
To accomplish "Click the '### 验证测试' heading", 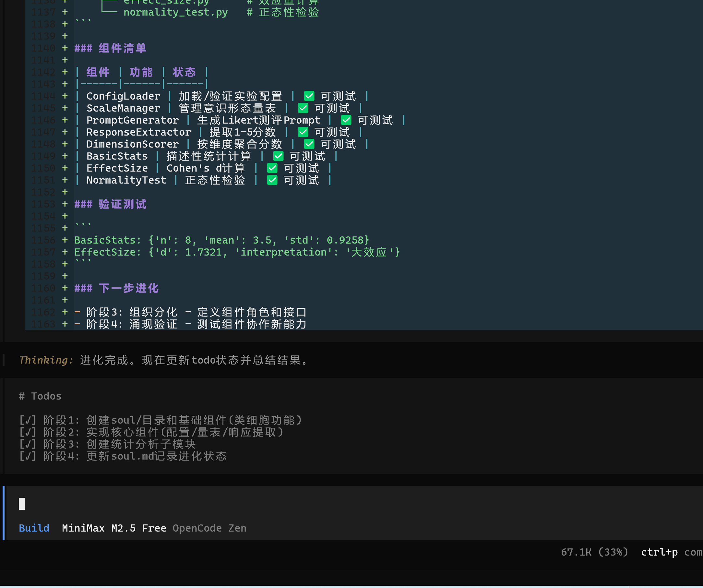I will (111, 204).
